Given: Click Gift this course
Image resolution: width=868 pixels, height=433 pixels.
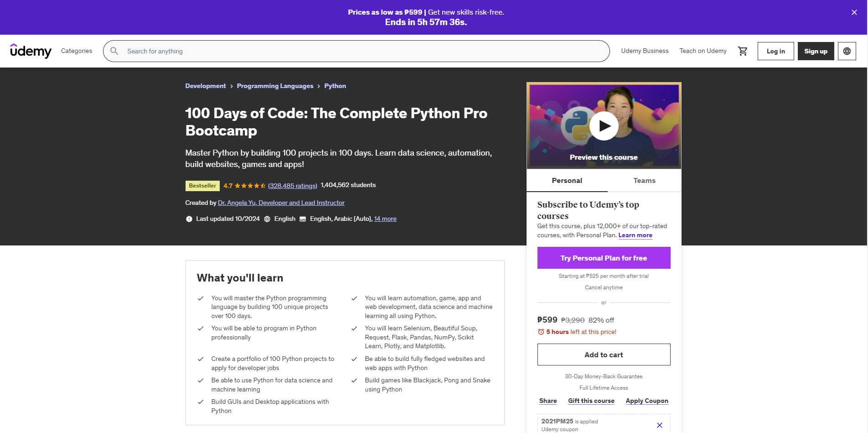Looking at the screenshot, I should (591, 401).
